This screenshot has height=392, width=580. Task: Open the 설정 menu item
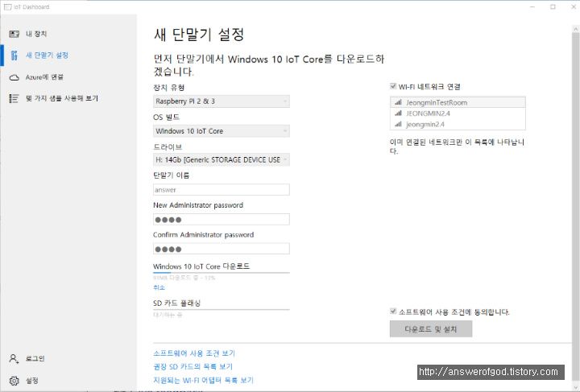pos(68,381)
